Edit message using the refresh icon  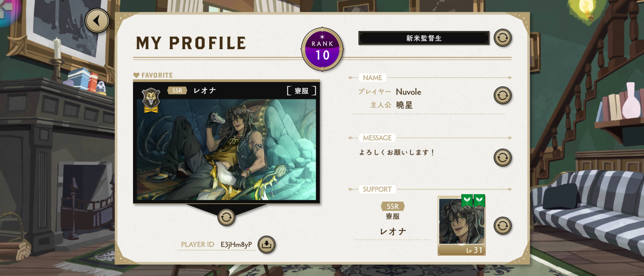[502, 157]
